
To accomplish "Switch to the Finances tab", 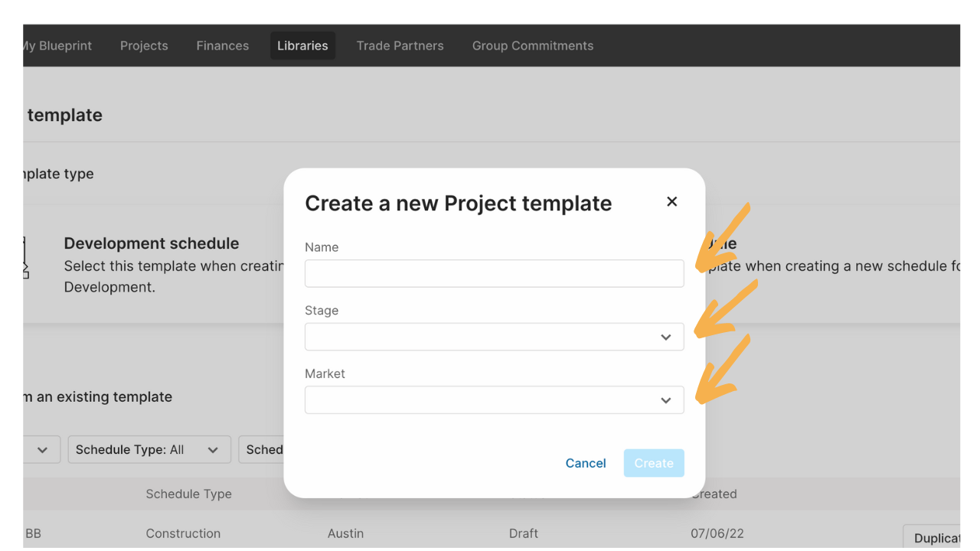I will pos(223,46).
